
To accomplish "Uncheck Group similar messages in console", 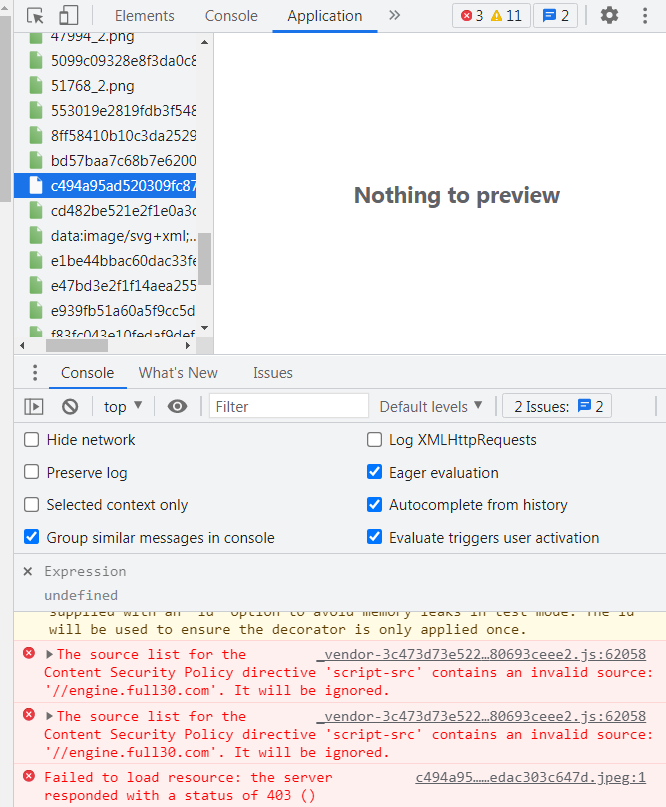I will [x=31, y=537].
